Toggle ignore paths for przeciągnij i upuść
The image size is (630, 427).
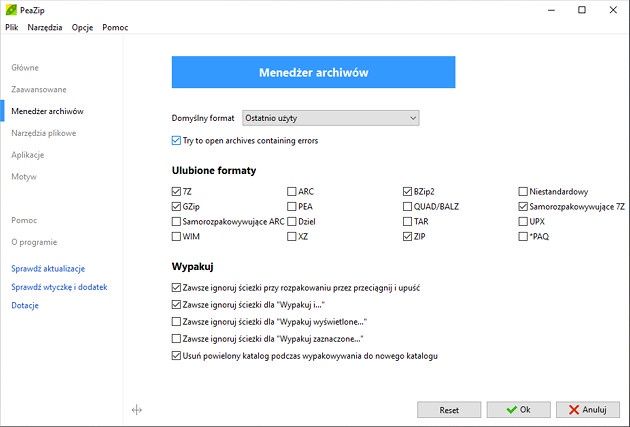(176, 288)
